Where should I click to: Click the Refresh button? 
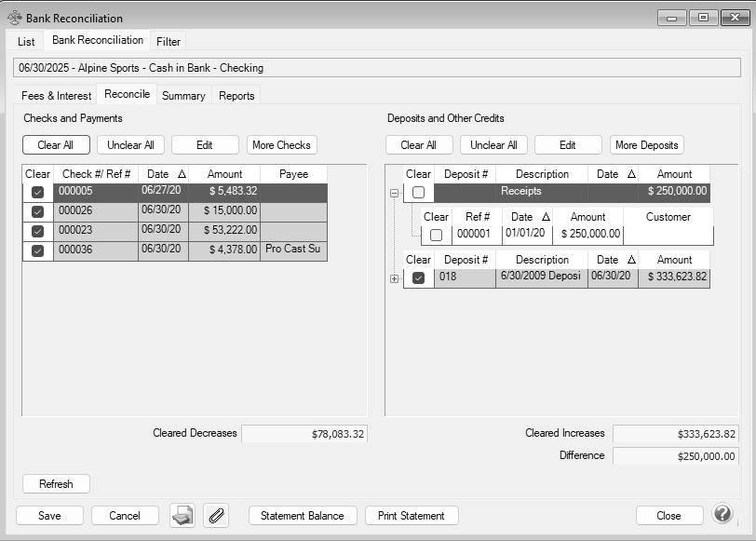(x=56, y=484)
